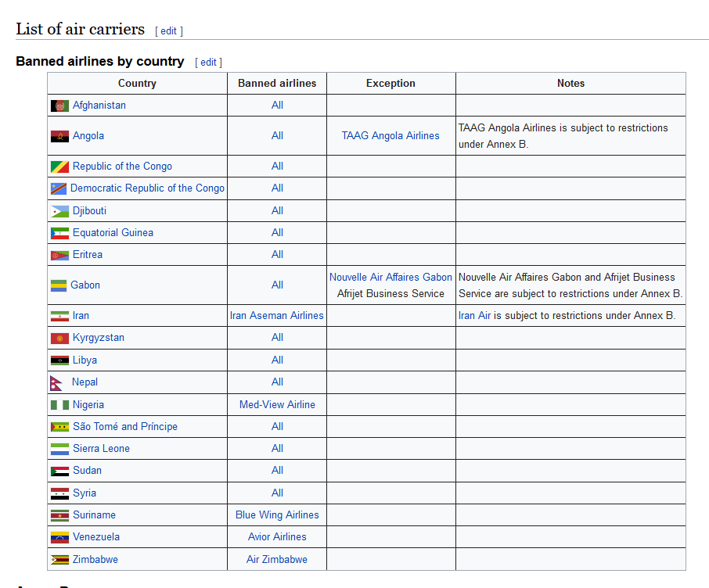Open the Angola country link

coord(88,136)
